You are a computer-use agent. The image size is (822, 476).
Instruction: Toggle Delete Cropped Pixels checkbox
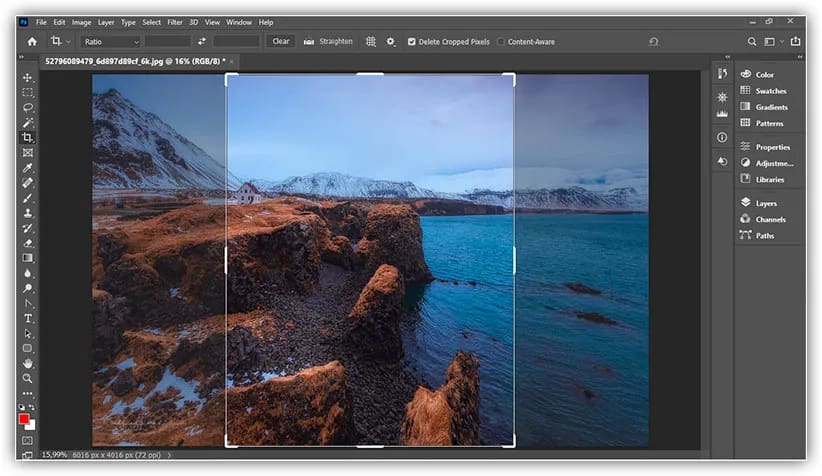412,41
